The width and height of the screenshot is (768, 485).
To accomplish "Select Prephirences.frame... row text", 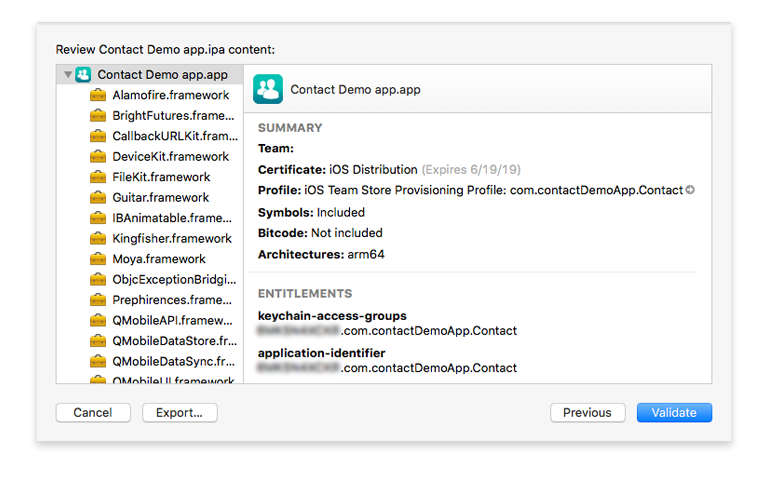I will 172,300.
